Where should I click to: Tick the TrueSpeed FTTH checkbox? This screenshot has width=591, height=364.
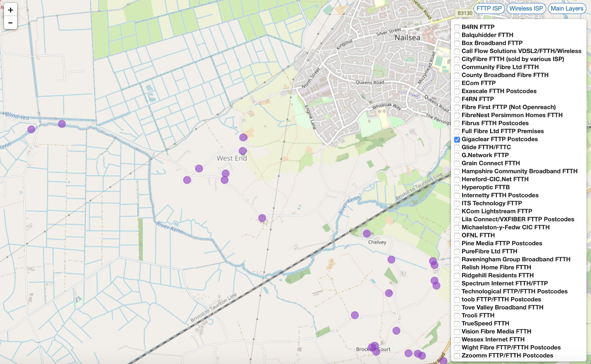click(x=457, y=324)
